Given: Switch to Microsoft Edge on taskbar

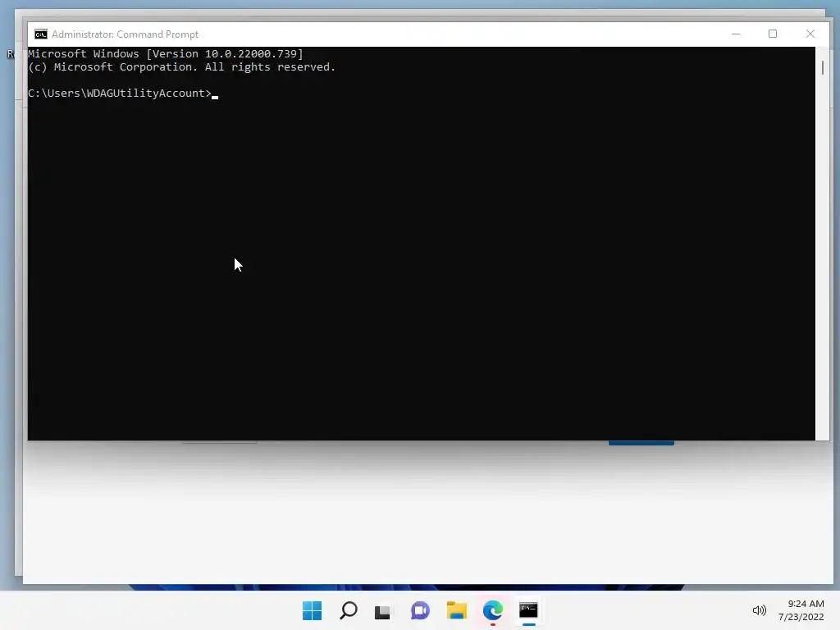Looking at the screenshot, I should point(492,610).
